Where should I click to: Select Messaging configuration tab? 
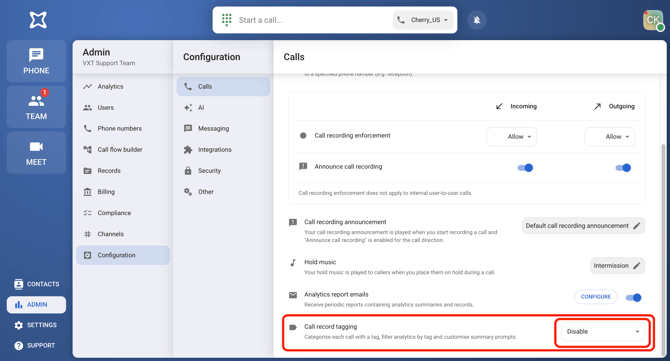(x=223, y=129)
